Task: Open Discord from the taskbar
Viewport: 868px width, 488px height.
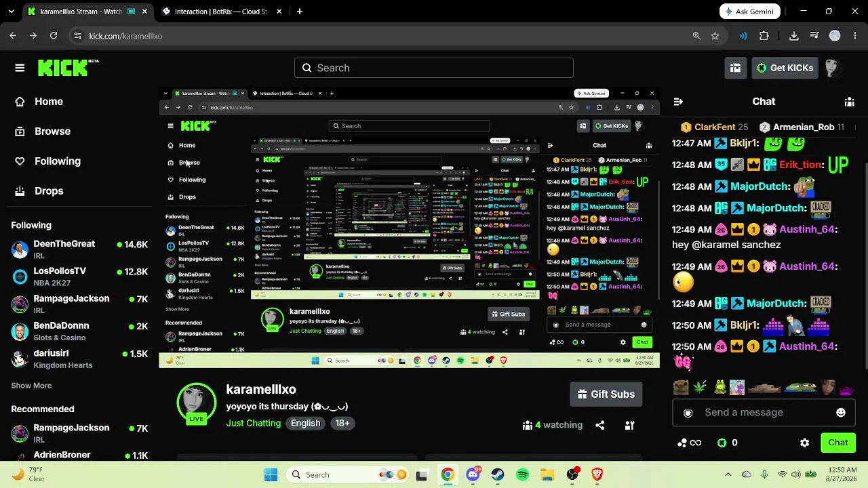Action: click(x=473, y=474)
